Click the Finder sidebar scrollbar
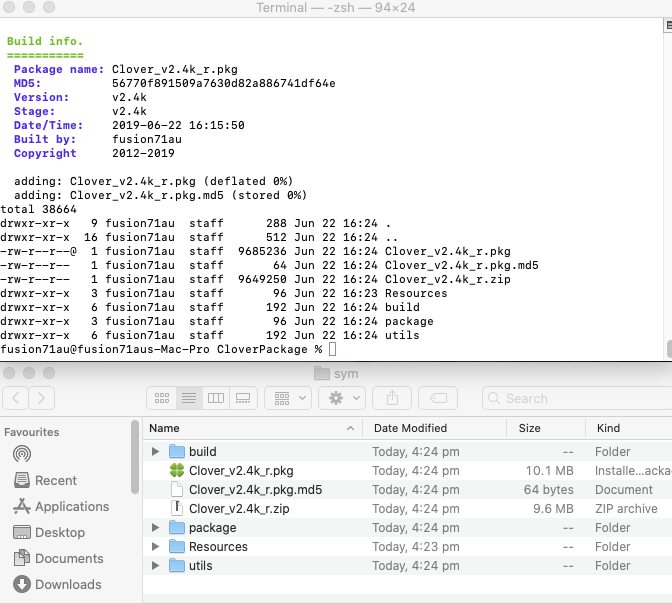The height and width of the screenshot is (603, 672). click(x=135, y=457)
